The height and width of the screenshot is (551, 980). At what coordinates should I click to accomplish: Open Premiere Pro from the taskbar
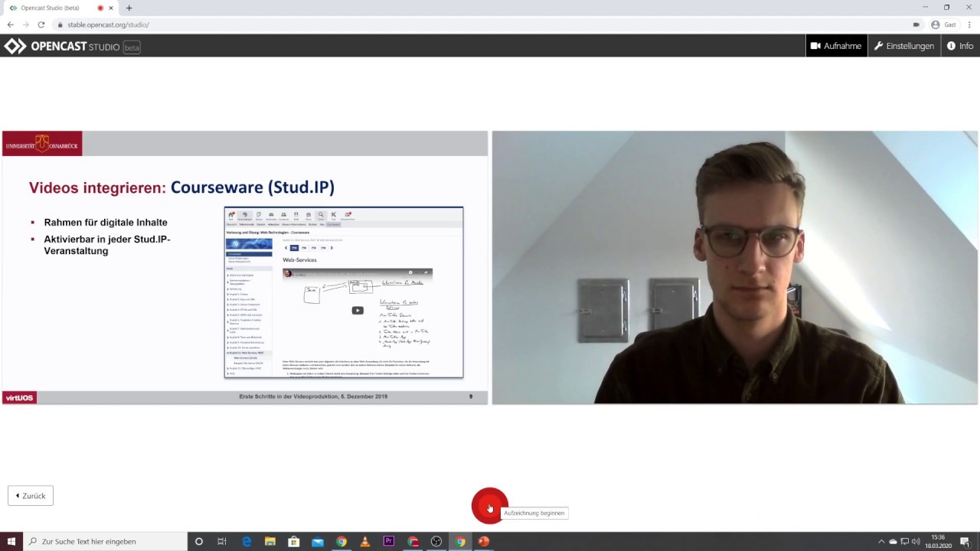389,542
